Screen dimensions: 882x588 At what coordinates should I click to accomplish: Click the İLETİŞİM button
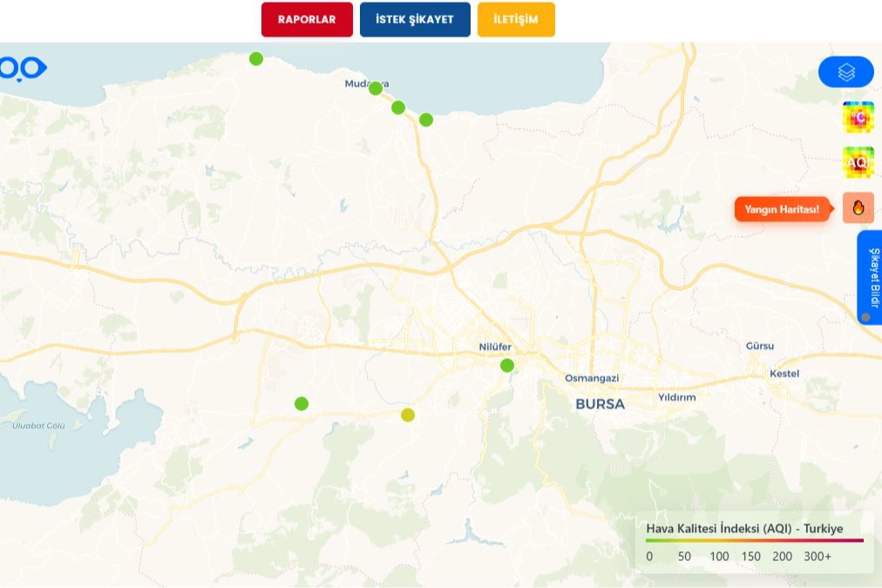[516, 19]
